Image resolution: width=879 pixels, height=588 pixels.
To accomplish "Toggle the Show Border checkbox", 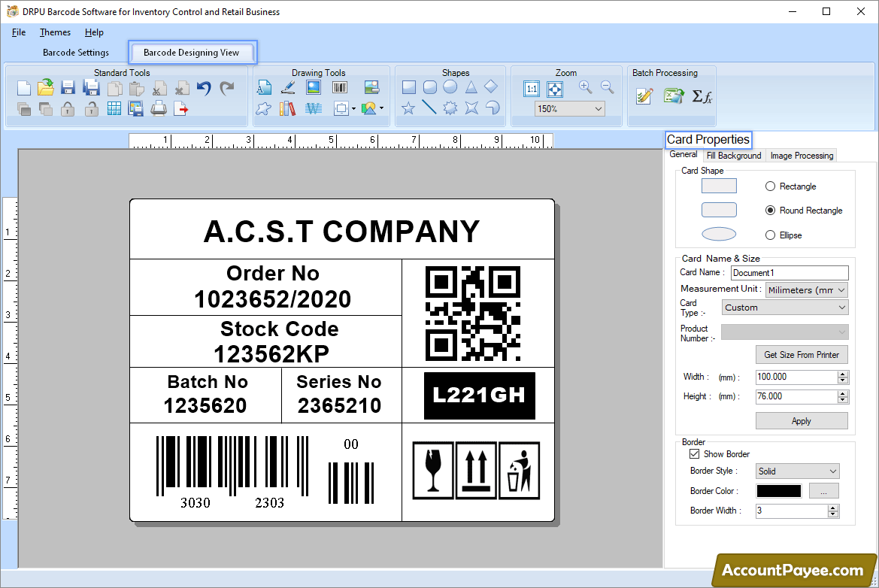I will [x=694, y=454].
